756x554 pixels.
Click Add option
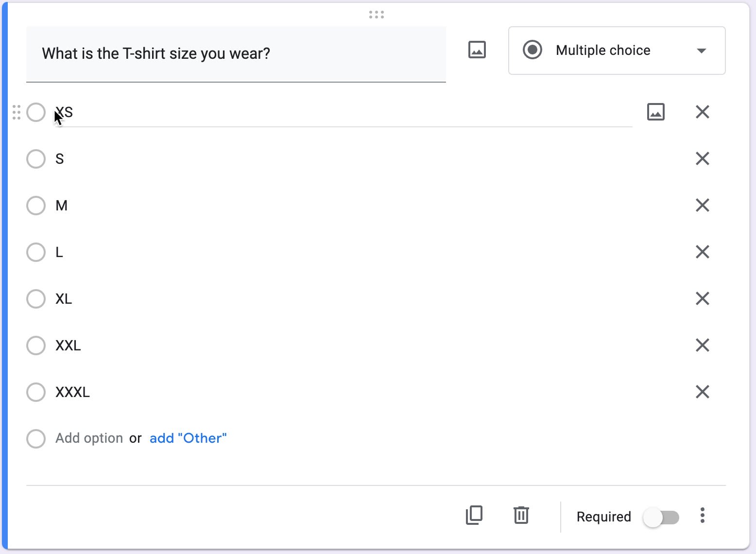click(88, 438)
